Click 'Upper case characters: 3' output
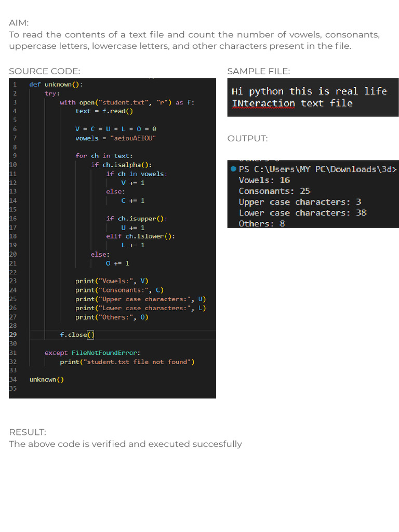 pos(300,202)
